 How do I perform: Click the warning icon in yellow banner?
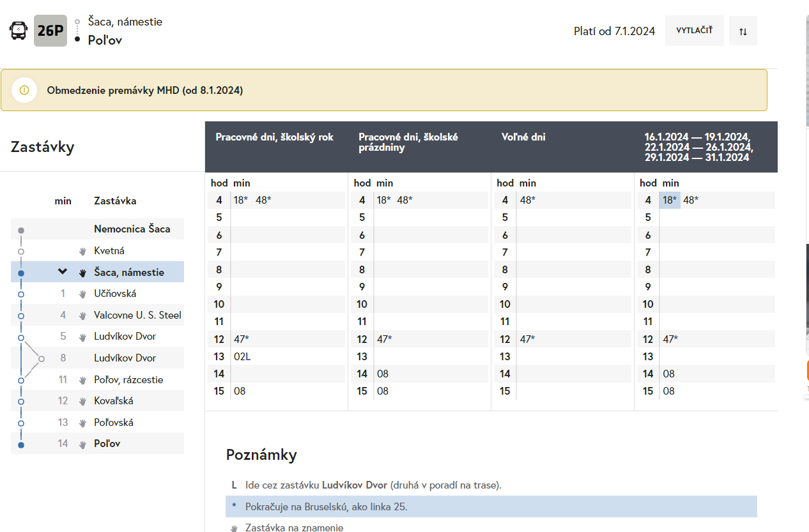pyautogui.click(x=24, y=90)
